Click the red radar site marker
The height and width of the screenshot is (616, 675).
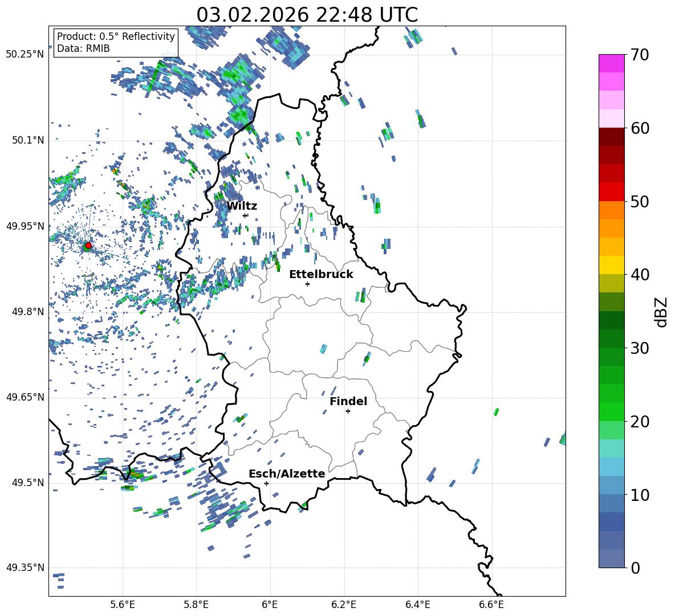click(88, 245)
